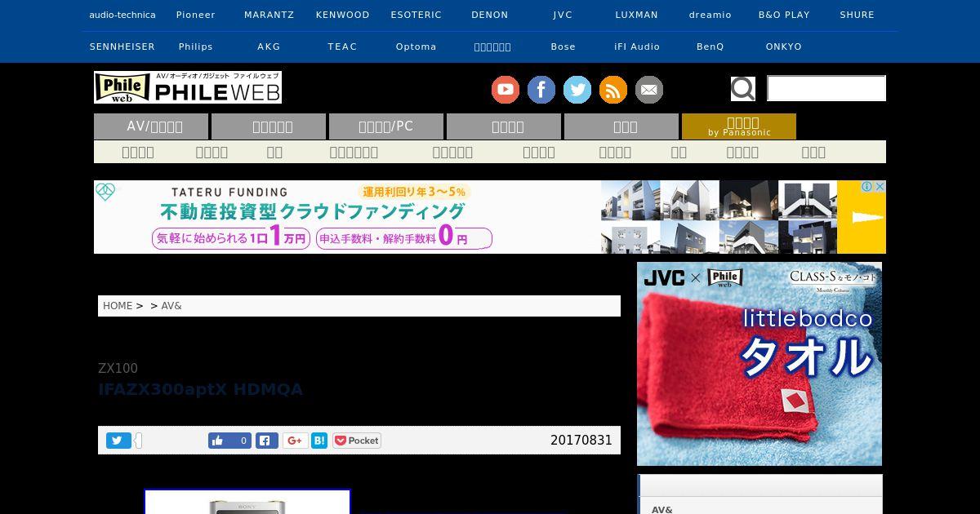Open the YouTube channel icon

[x=506, y=90]
